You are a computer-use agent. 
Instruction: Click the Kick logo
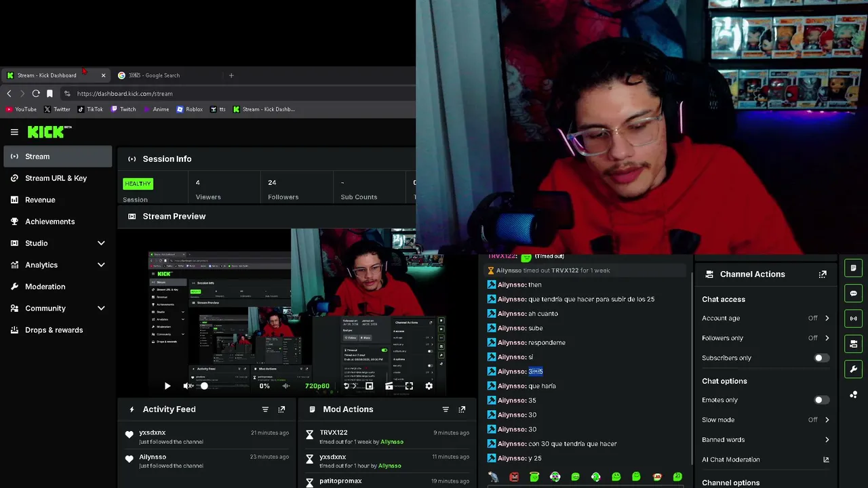pos(50,131)
